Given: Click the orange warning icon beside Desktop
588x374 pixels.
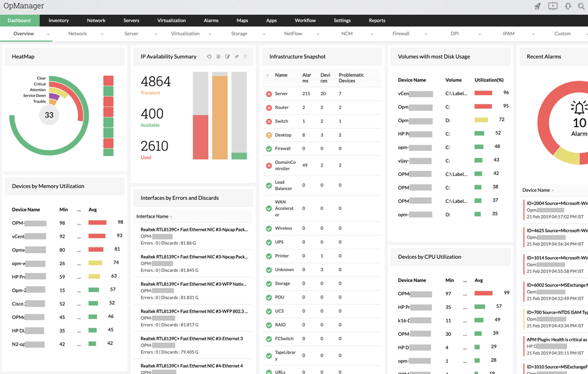Looking at the screenshot, I should tap(269, 135).
